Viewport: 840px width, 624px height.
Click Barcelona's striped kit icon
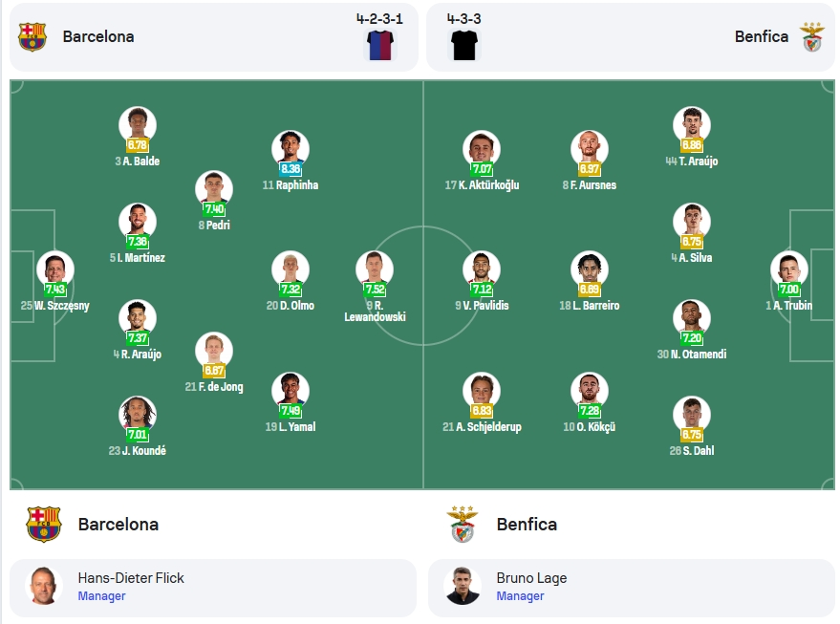coord(379,45)
